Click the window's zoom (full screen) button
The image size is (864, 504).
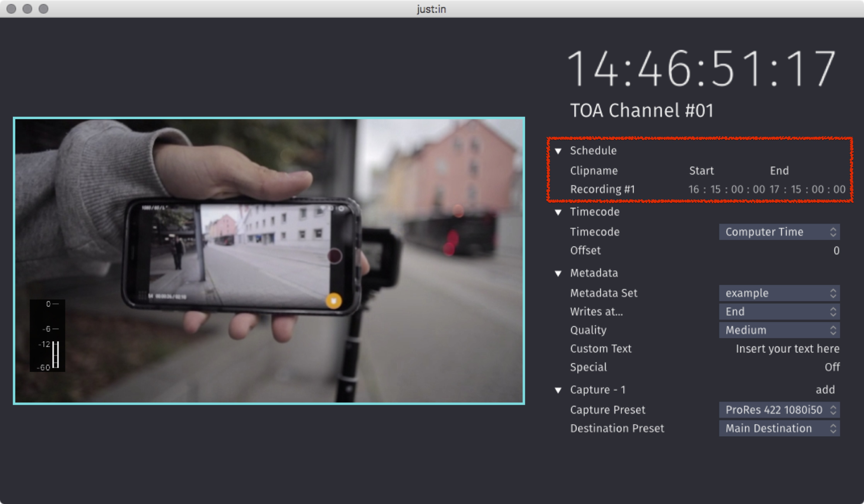[43, 9]
